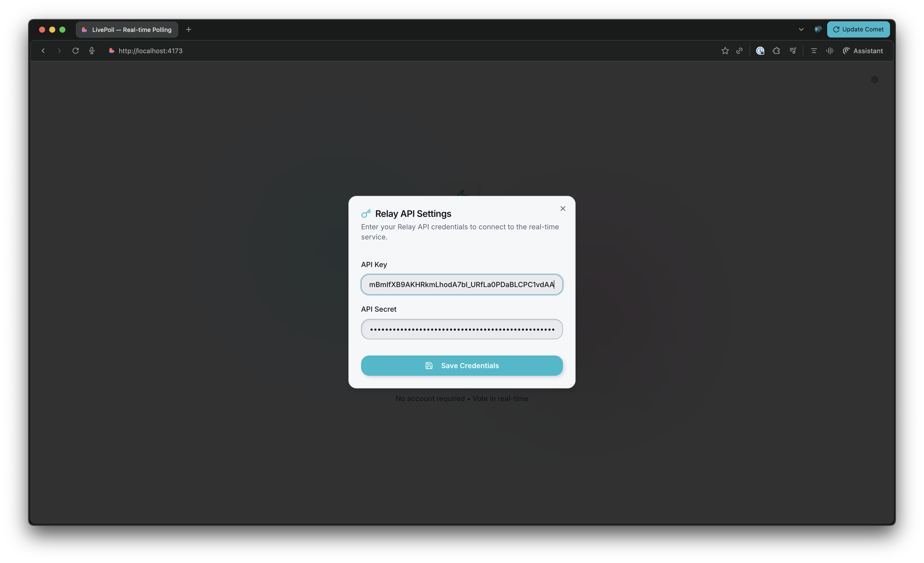The height and width of the screenshot is (563, 924).
Task: Click the microphone icon beside reload
Action: (x=92, y=51)
